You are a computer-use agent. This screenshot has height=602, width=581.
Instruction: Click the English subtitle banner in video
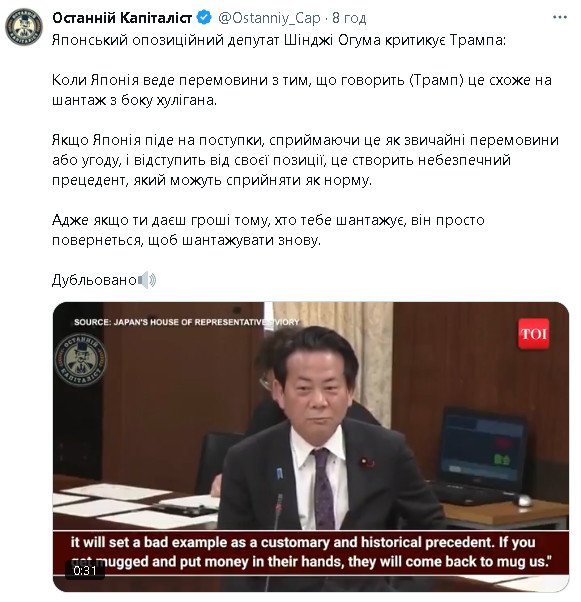(311, 552)
